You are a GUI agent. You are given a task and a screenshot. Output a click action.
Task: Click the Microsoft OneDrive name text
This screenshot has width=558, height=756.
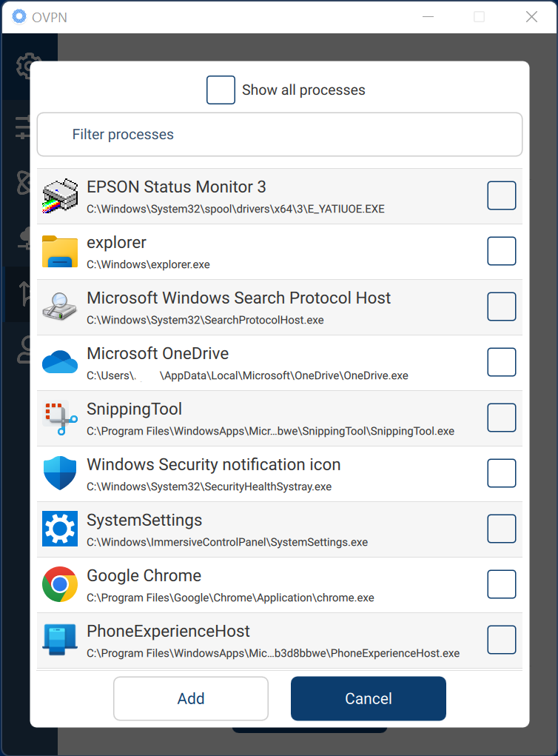158,353
